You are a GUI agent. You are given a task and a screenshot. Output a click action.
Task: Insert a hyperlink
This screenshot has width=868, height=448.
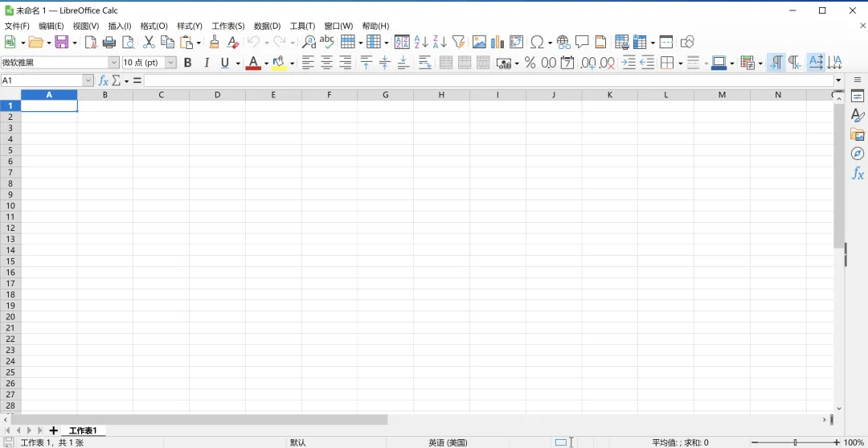[x=563, y=42]
